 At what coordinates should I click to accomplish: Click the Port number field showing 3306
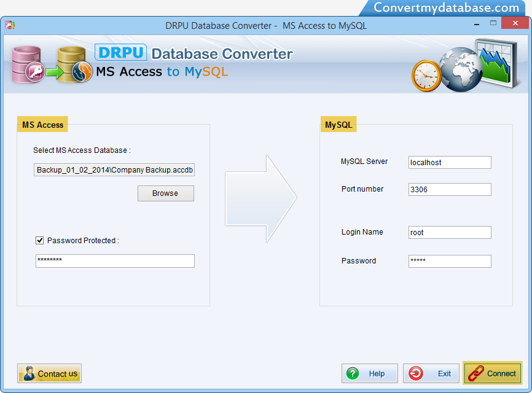(450, 190)
